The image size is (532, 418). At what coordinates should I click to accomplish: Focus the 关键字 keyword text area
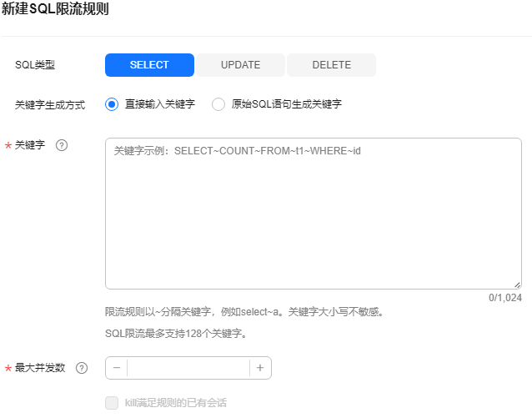click(x=314, y=214)
